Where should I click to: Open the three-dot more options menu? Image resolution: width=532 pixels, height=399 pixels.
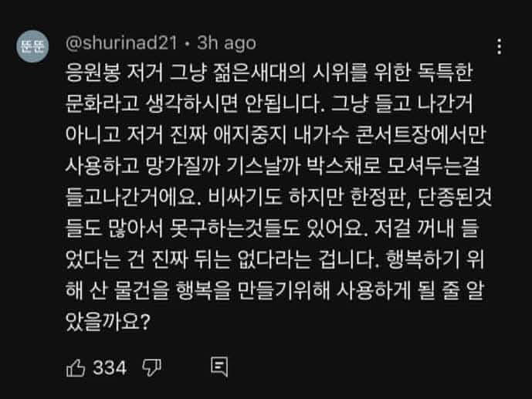(499, 46)
